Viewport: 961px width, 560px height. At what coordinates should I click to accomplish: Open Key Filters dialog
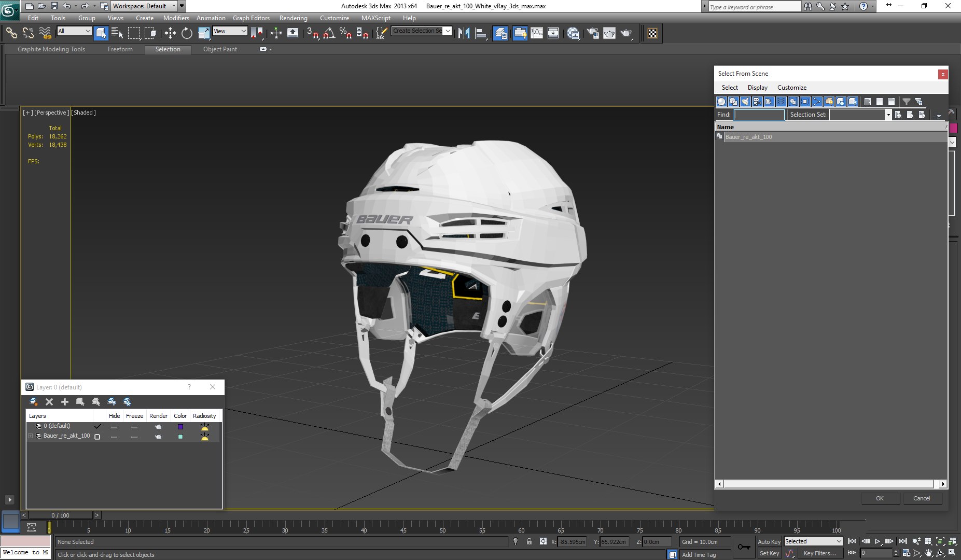click(819, 553)
